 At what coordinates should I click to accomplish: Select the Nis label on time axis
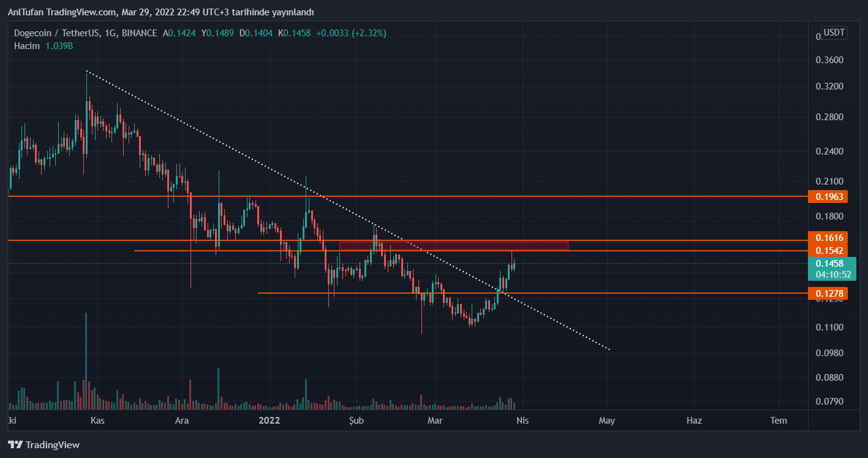(522, 421)
